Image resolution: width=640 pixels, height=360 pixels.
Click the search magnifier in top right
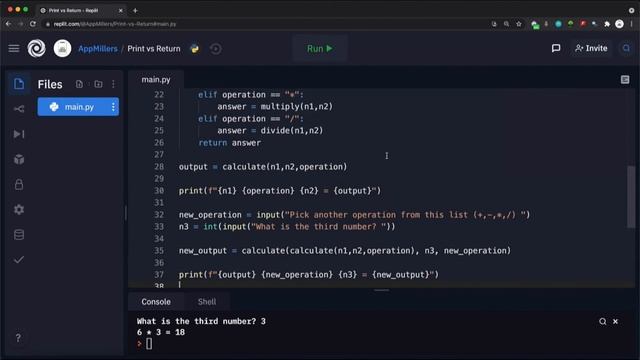[x=626, y=48]
